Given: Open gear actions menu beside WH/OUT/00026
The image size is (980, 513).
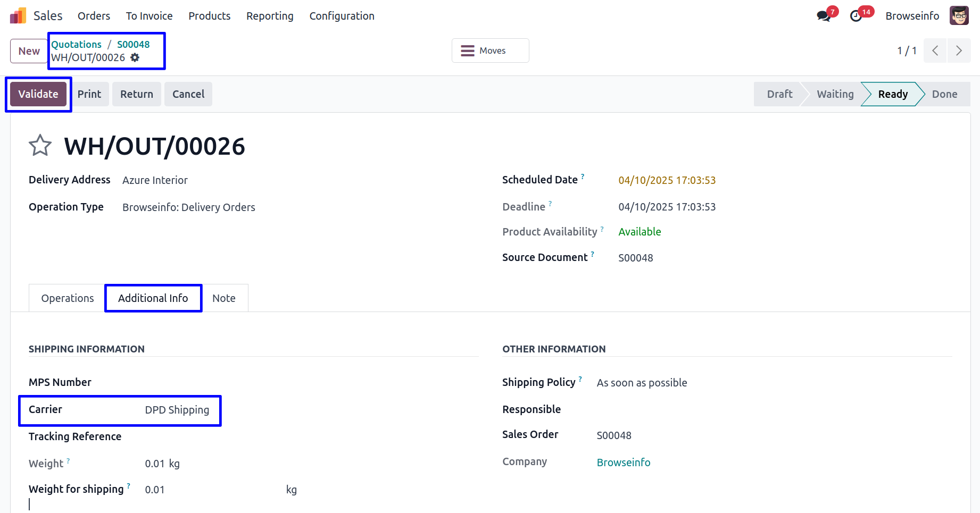Looking at the screenshot, I should coord(135,57).
